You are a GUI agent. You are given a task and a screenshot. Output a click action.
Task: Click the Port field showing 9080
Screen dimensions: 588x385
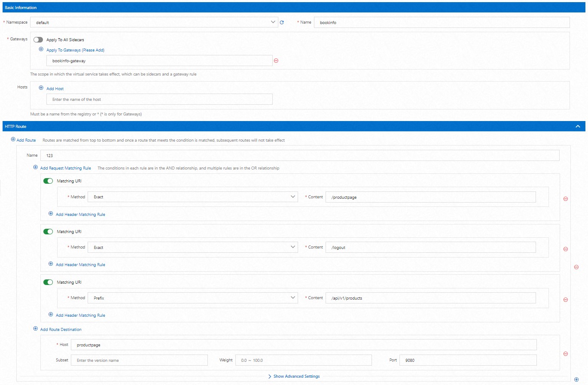[x=468, y=360]
